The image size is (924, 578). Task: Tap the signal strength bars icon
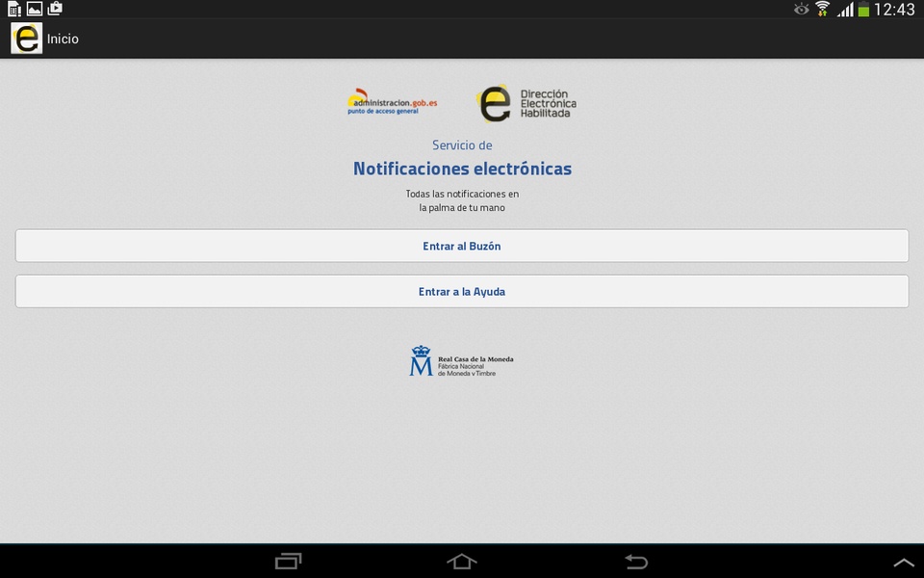pos(845,10)
